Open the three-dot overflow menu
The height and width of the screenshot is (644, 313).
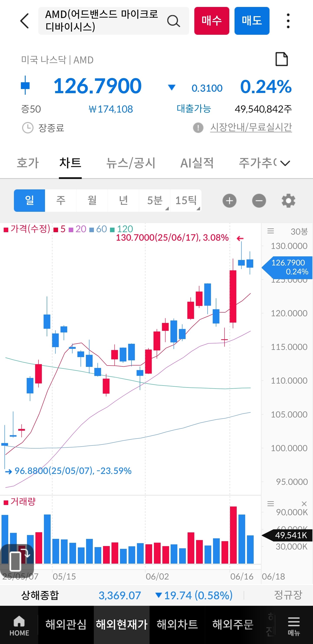[x=288, y=21]
